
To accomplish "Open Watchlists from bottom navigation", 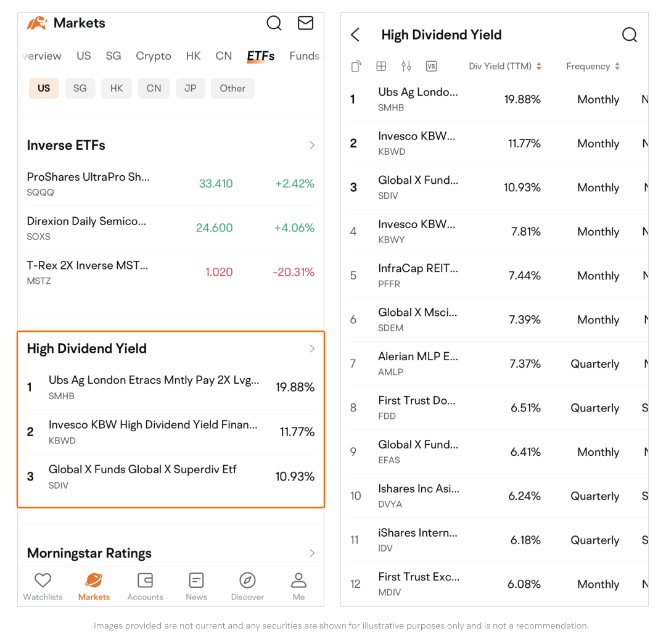I will click(43, 587).
